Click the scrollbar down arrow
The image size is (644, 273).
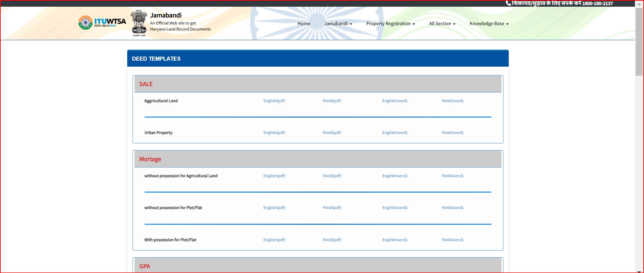tap(639, 271)
